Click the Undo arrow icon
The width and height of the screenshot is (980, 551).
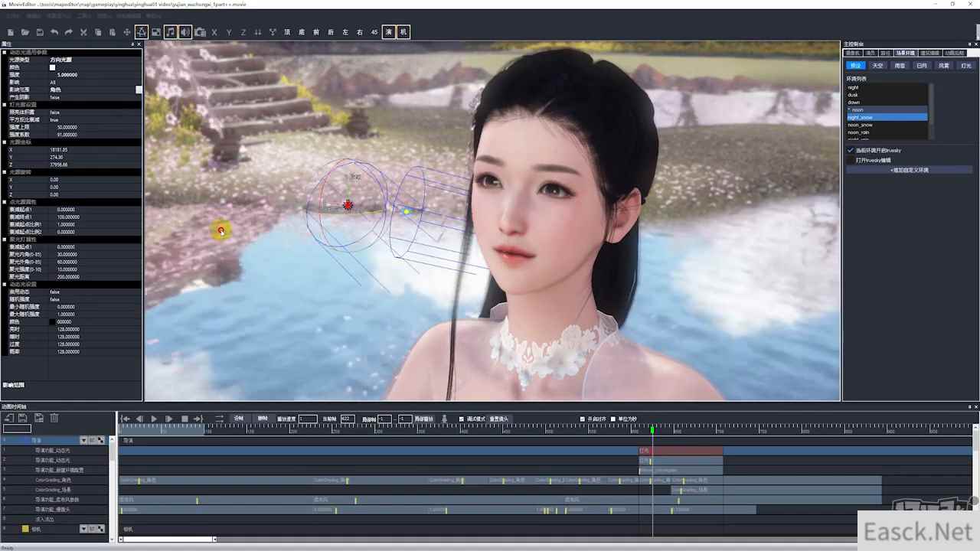pos(54,32)
